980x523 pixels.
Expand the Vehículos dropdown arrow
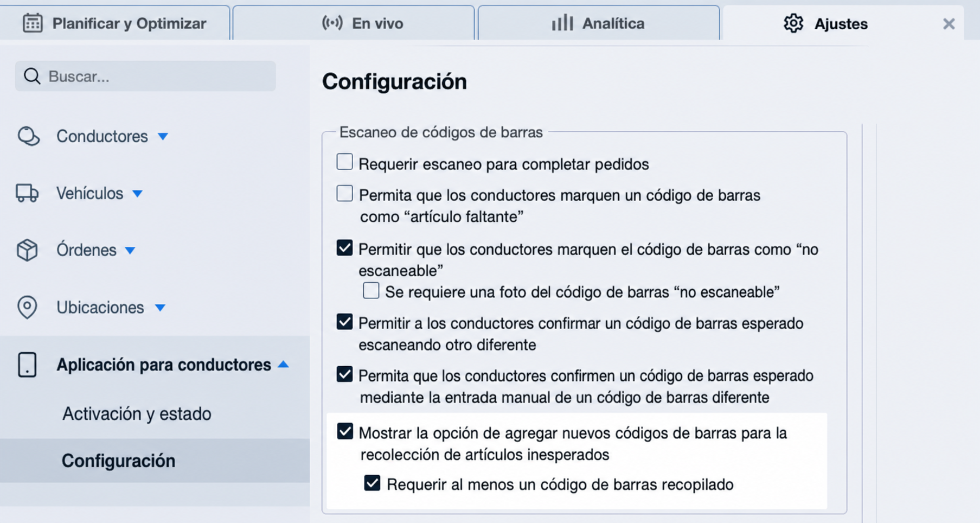138,194
